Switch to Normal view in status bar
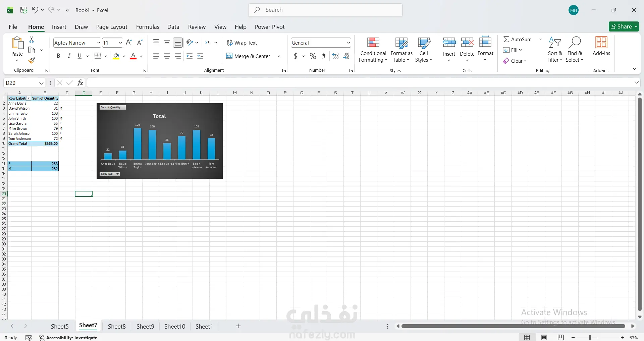 click(x=527, y=337)
